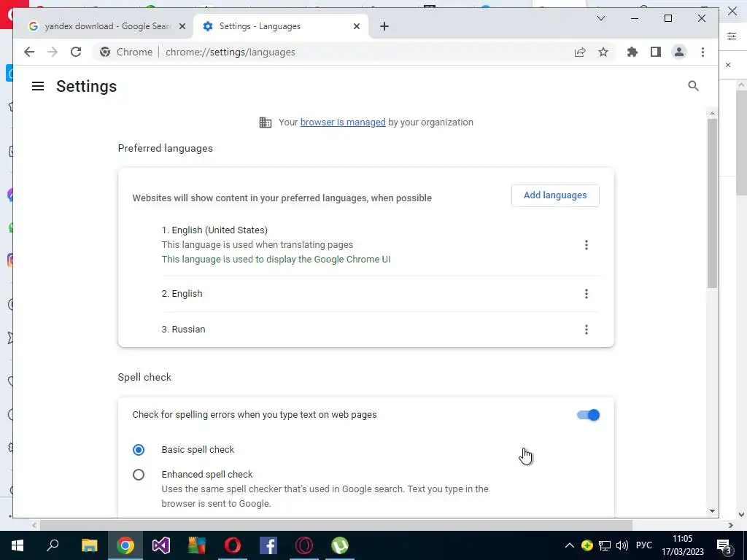This screenshot has height=560, width=747.
Task: Open more actions for English (United States)
Action: click(x=587, y=245)
